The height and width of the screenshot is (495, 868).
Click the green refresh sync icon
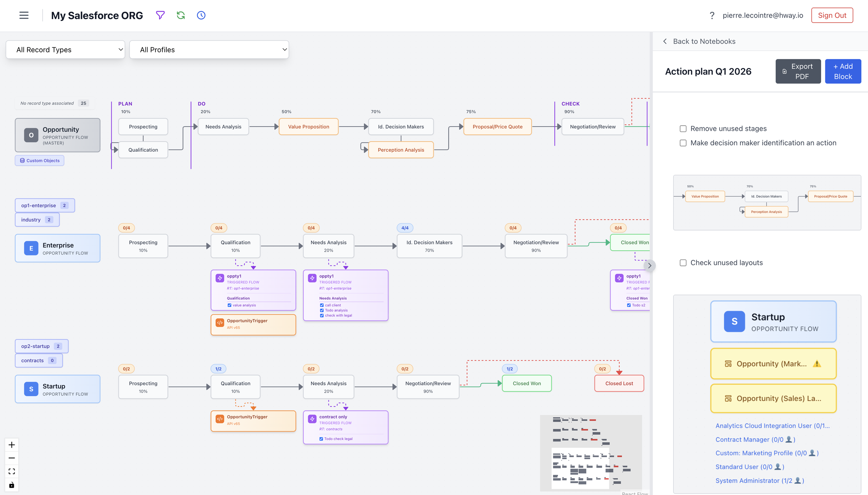click(181, 15)
